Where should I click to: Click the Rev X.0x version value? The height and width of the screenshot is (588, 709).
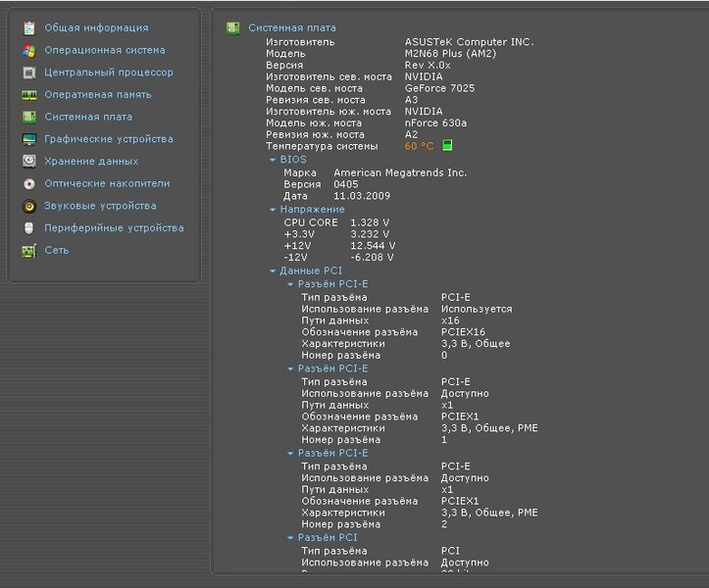click(428, 65)
